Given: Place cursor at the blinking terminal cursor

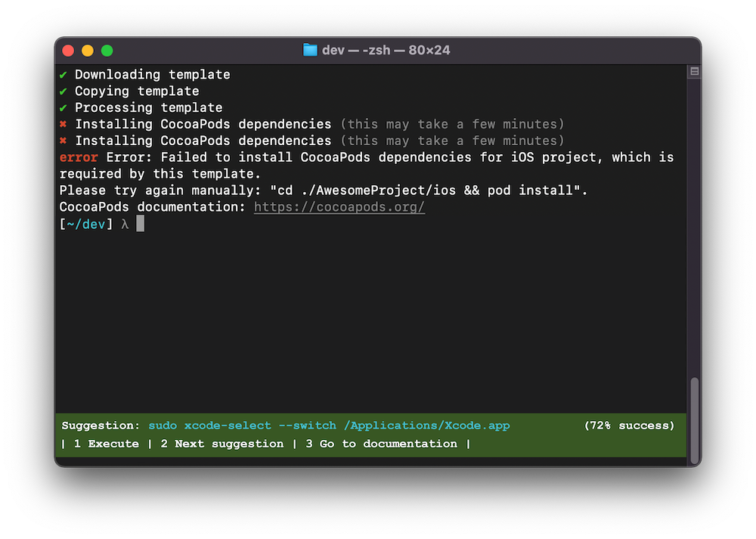Looking at the screenshot, I should (140, 223).
